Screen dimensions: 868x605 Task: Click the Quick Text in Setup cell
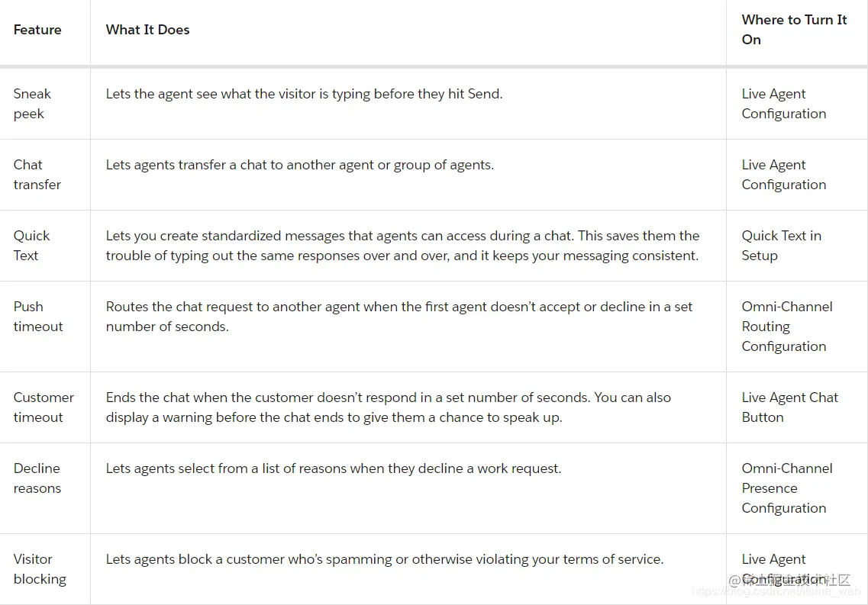[781, 246]
